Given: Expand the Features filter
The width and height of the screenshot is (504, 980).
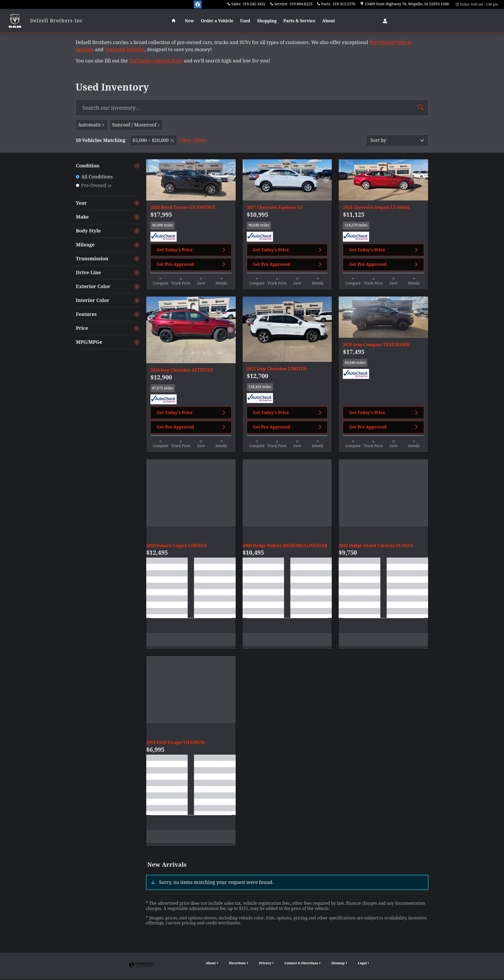Looking at the screenshot, I should (137, 314).
